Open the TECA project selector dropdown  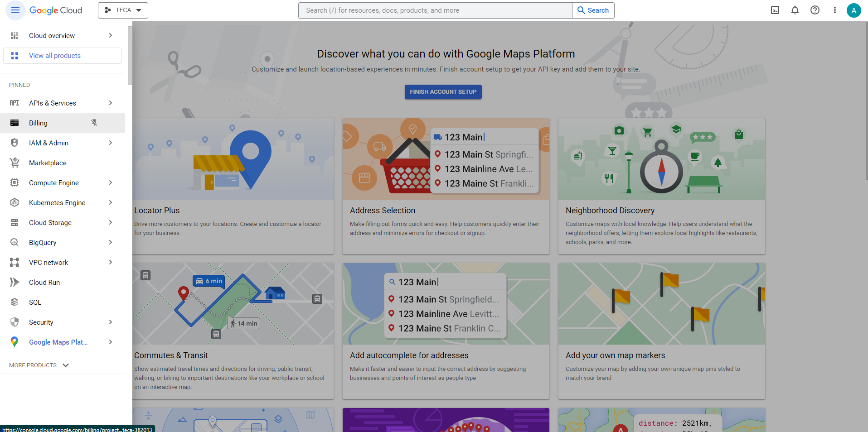pos(123,10)
